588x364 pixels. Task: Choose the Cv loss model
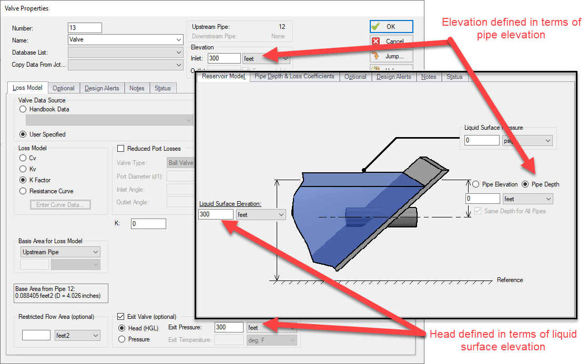[23, 158]
